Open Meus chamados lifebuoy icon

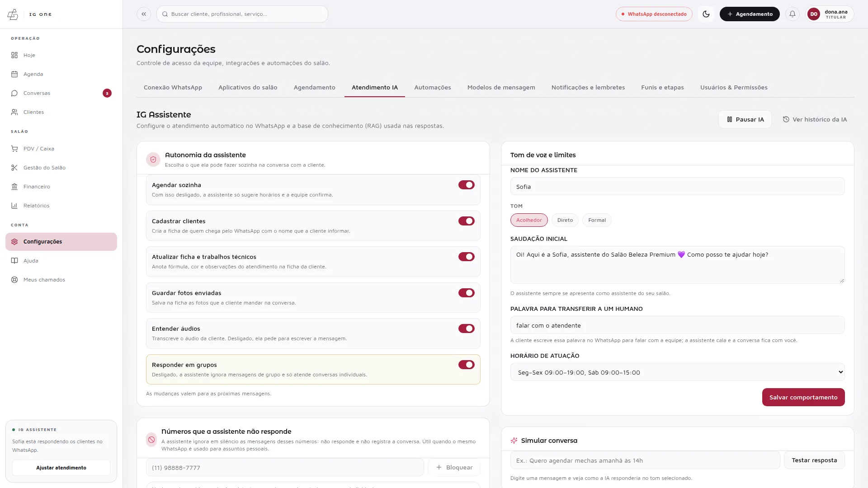(14, 280)
